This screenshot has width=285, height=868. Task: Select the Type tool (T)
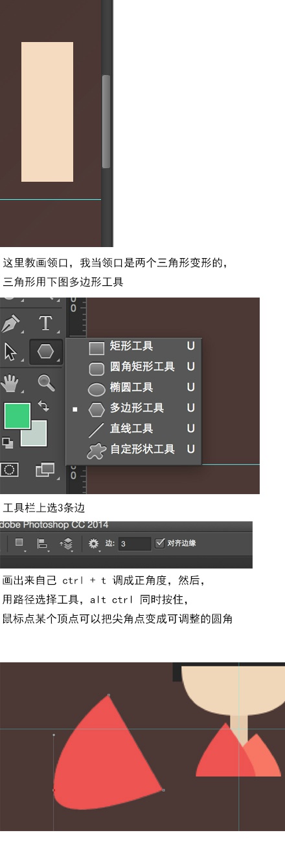(45, 323)
